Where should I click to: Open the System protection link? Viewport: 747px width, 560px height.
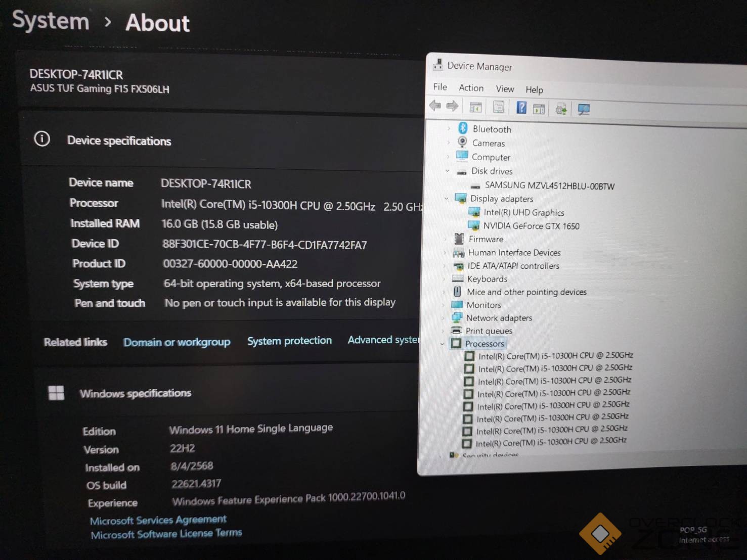pos(289,341)
